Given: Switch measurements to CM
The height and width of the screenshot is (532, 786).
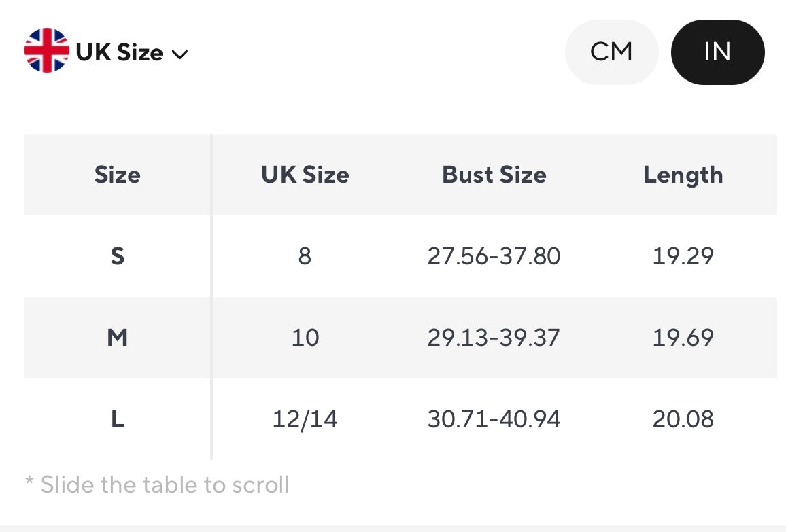Looking at the screenshot, I should 611,52.
